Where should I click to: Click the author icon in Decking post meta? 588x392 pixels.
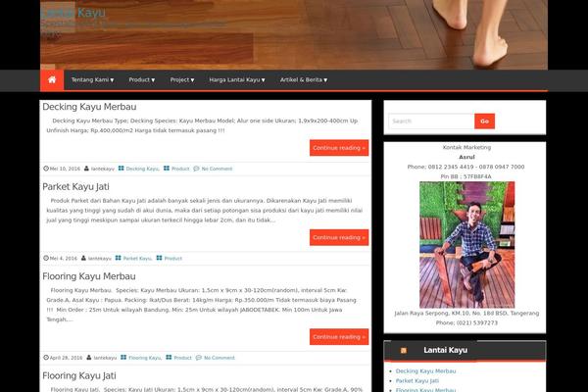pyautogui.click(x=86, y=169)
